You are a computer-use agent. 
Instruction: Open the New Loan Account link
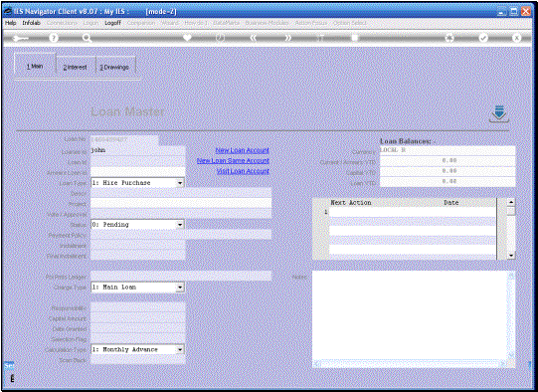pyautogui.click(x=243, y=150)
